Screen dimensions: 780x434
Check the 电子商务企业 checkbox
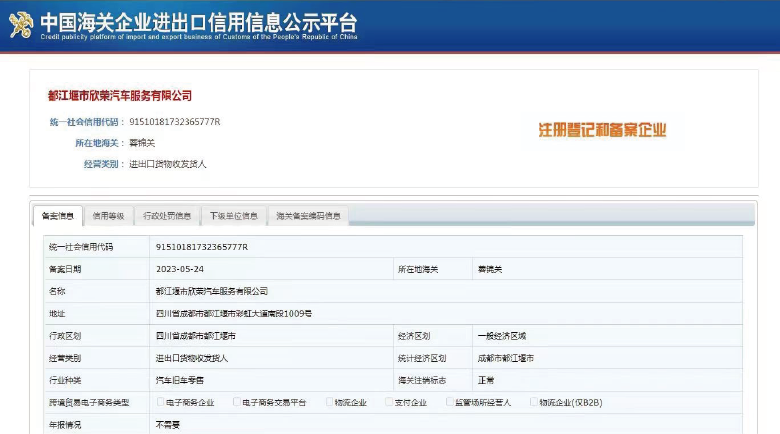pyautogui.click(x=161, y=402)
